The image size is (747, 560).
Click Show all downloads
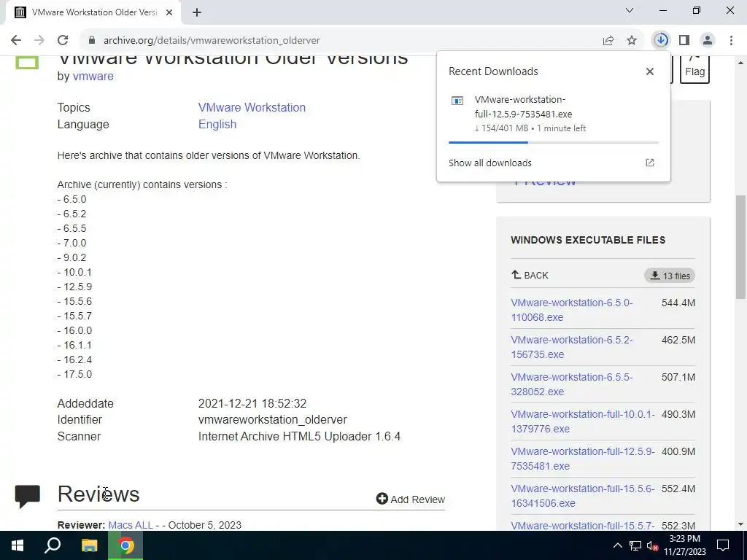click(489, 163)
